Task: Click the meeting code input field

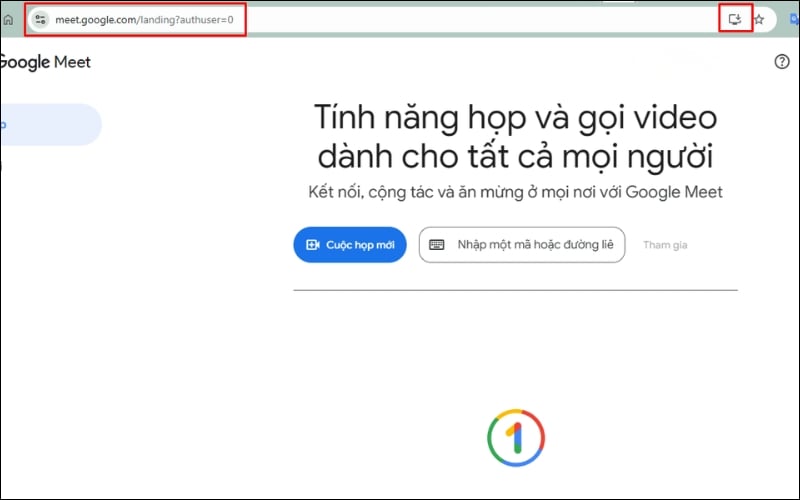Action: 522,245
